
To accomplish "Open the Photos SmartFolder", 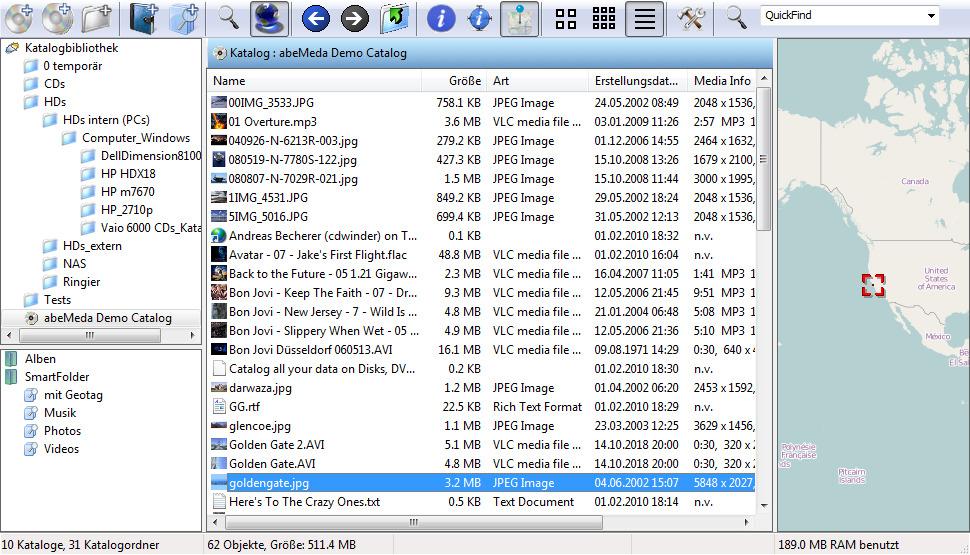I will click(x=62, y=431).
